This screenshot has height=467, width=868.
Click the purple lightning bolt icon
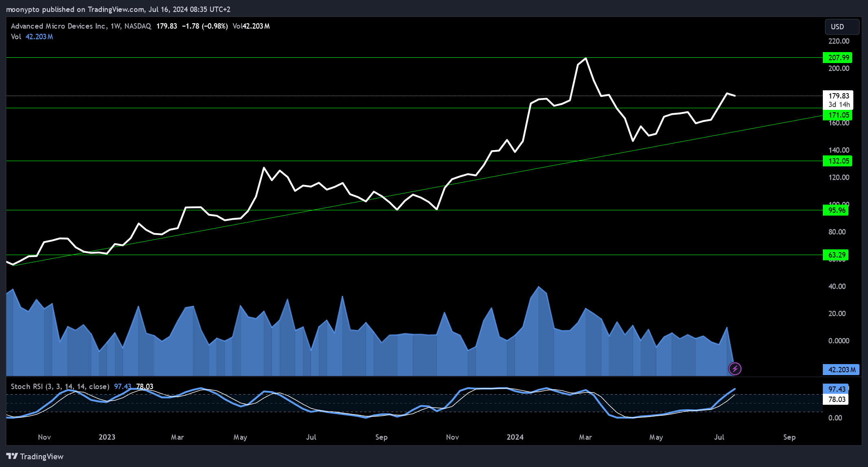click(735, 369)
